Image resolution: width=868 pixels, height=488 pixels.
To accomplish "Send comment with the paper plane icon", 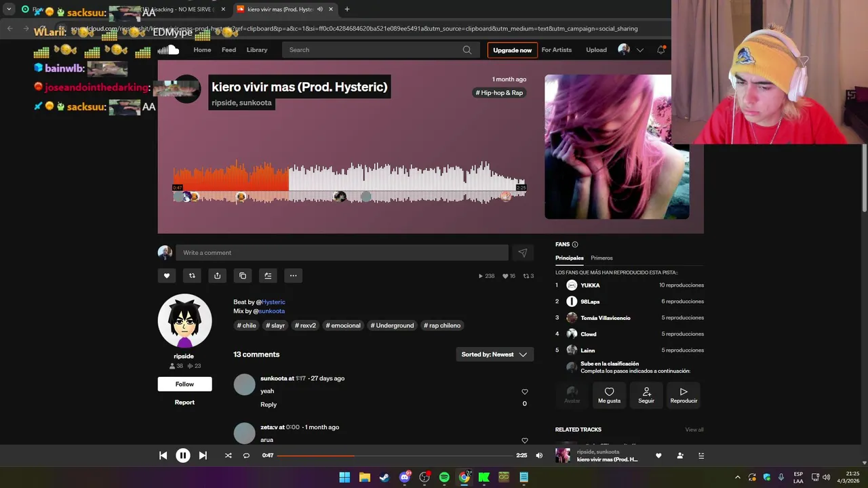I will [523, 253].
